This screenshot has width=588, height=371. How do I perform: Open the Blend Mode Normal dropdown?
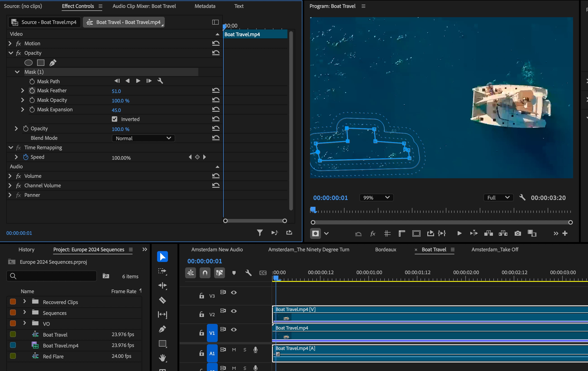coord(143,138)
